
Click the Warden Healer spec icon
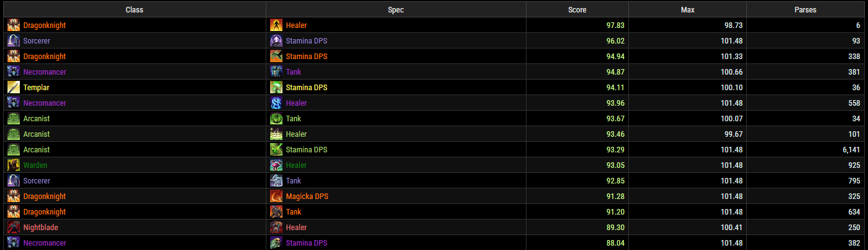coord(277,165)
